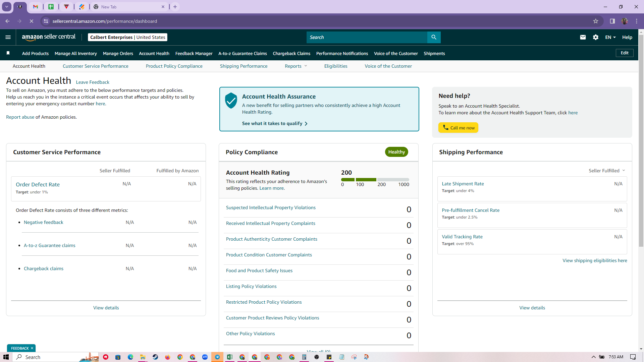Open the Late Shipment Rate link
644x362 pixels.
(x=463, y=184)
